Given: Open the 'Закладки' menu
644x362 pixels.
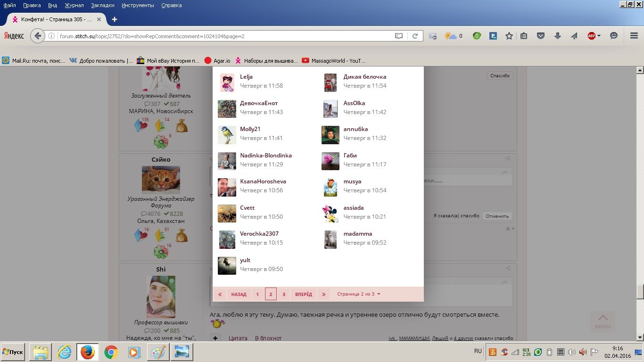Looking at the screenshot, I should [103, 5].
